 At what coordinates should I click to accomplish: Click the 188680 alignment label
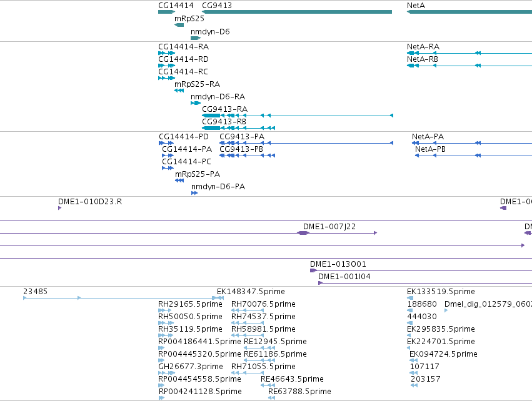click(422, 304)
